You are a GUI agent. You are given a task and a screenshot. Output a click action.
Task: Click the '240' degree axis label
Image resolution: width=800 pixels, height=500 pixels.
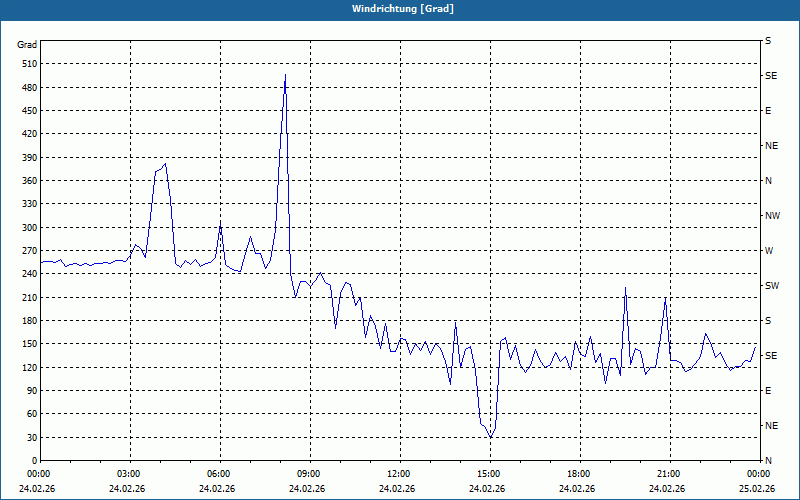tap(30, 274)
